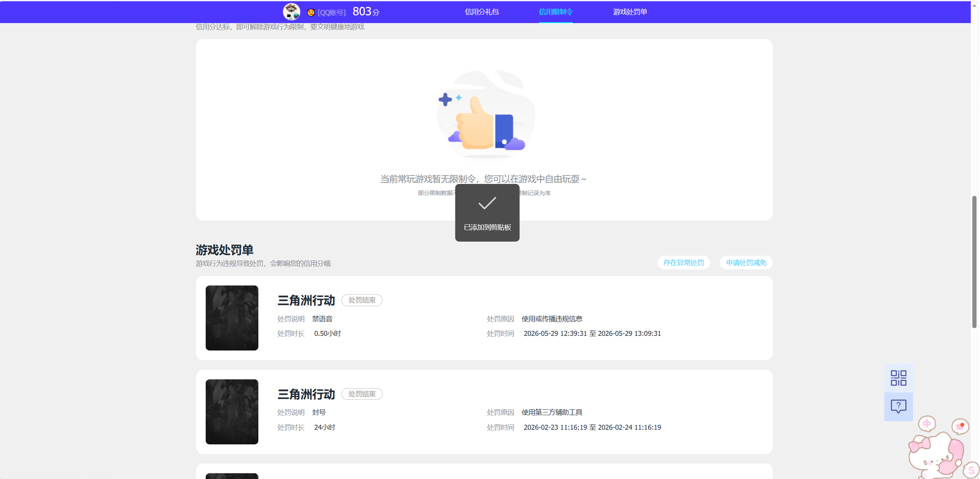Click 三角洲行动 title of 禁语音 record
The image size is (980, 479).
[306, 300]
